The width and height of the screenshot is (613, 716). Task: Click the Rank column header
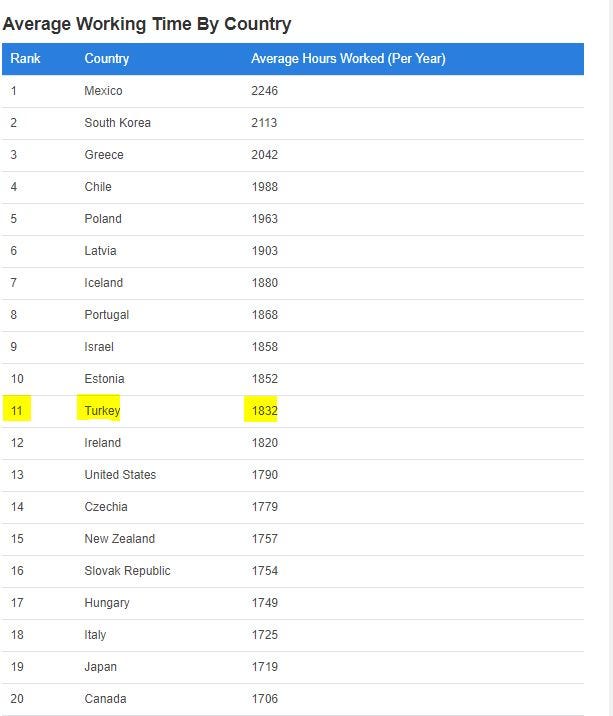pos(26,59)
